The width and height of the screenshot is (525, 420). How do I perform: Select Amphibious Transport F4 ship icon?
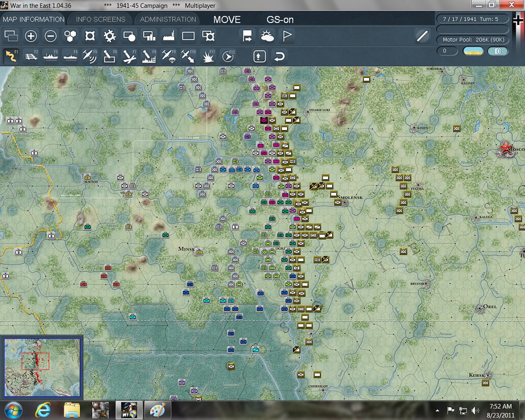70,56
